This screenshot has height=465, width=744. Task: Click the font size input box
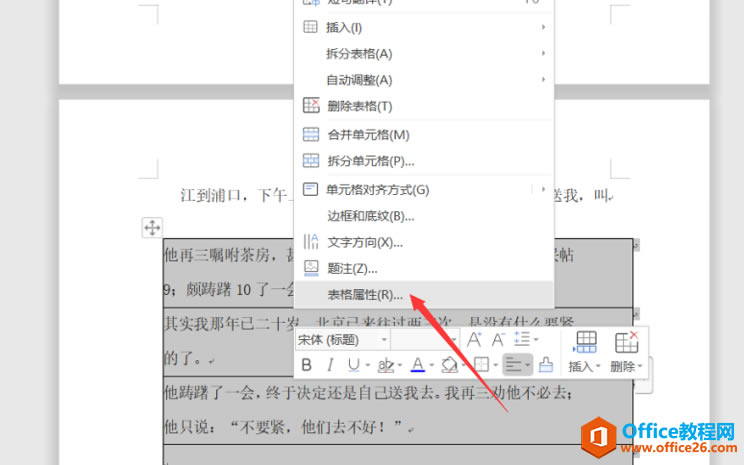[424, 340]
